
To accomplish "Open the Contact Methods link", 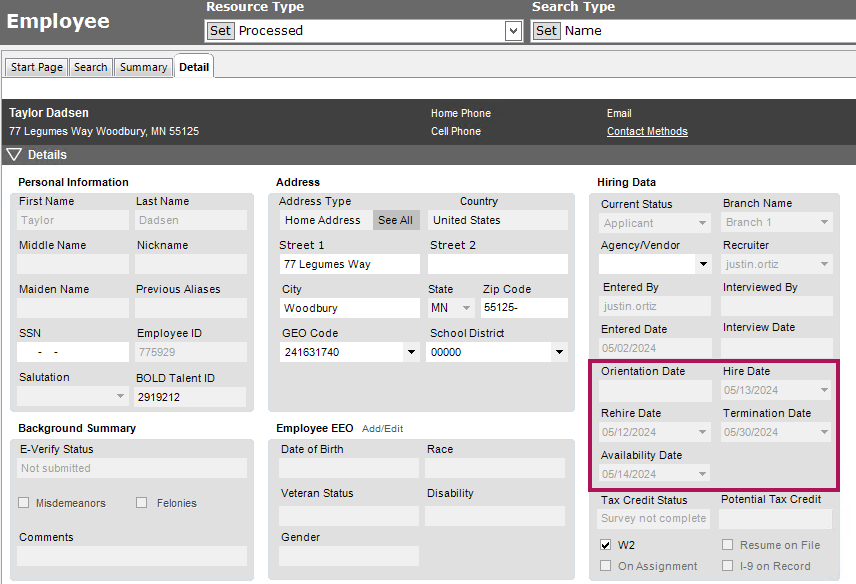I will 647,132.
